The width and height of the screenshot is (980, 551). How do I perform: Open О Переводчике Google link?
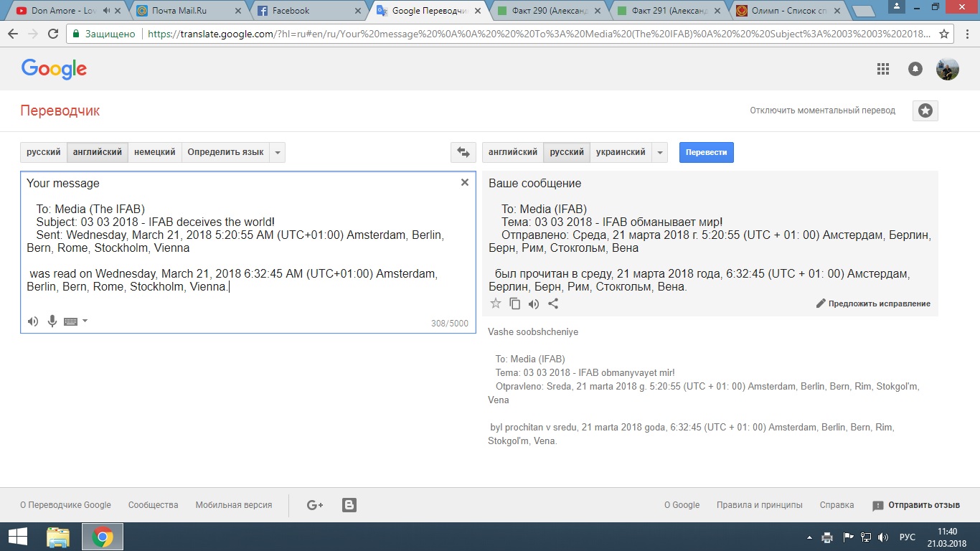click(65, 505)
